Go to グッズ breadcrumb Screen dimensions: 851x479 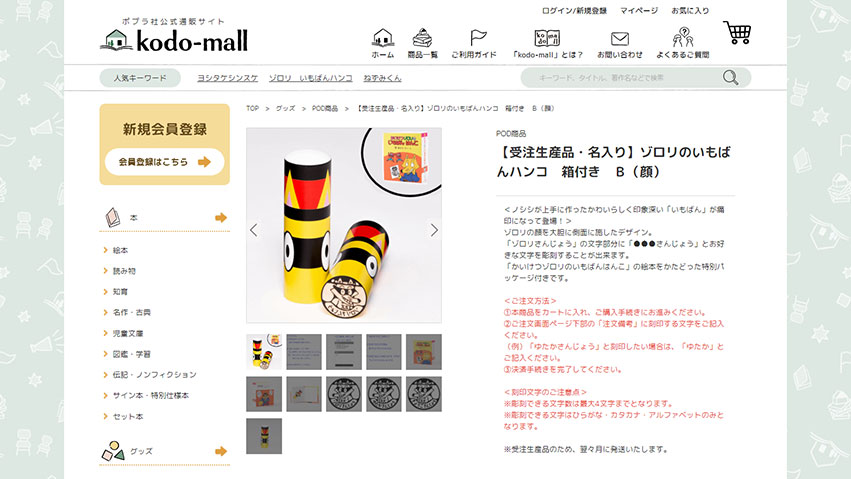[x=285, y=108]
